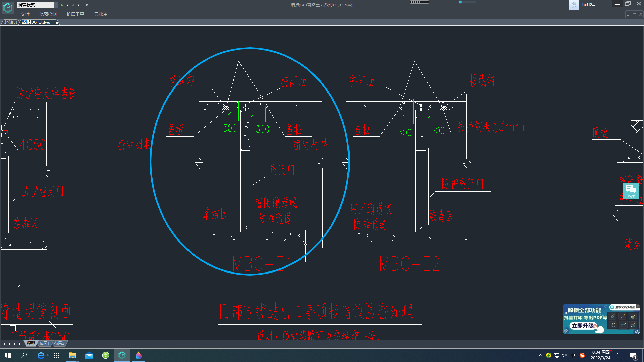Click the 口部电缆进出工事顶板暗设防密处理 title text
Image resolution: width=644 pixels, height=362 pixels.
316,311
